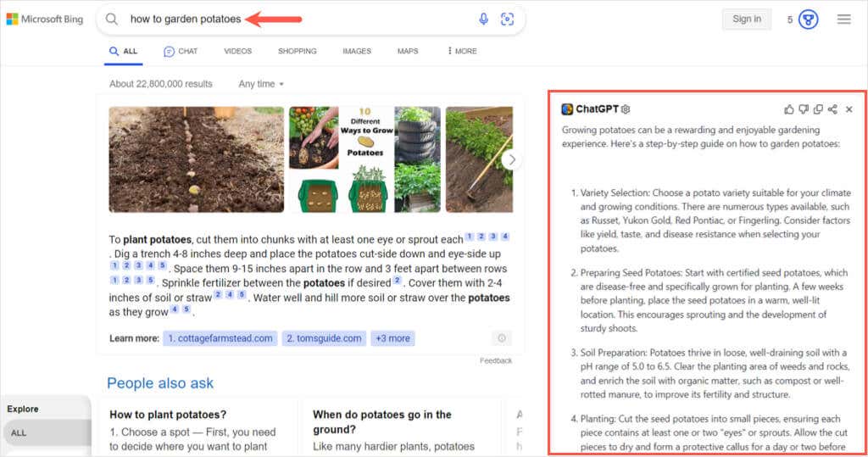This screenshot has height=457, width=868.
Task: Expand the 'Any time' date filter
Action: 261,84
